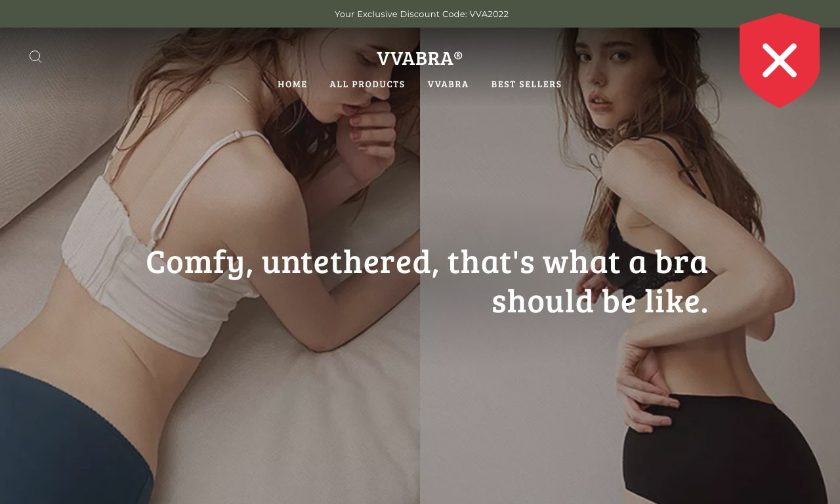Open the search magnifier icon
Screen dimensions: 840x504
tap(35, 57)
